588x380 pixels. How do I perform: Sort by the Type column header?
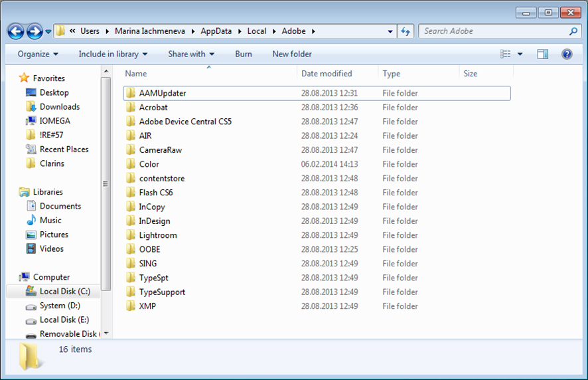click(391, 74)
